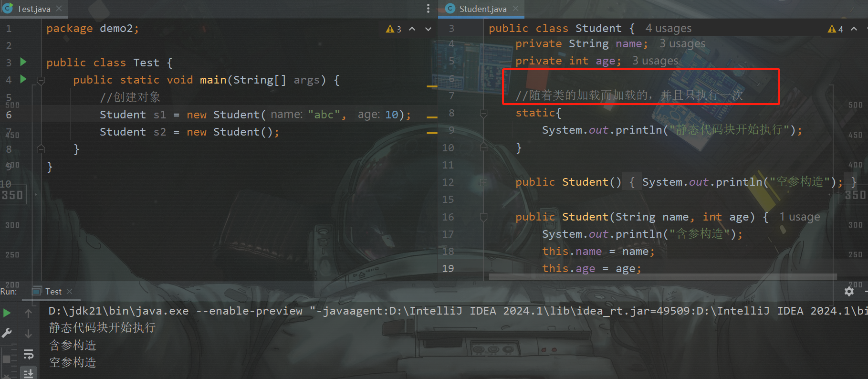Click the C class icon on Student.java tab
This screenshot has height=379, width=868.
(x=450, y=9)
